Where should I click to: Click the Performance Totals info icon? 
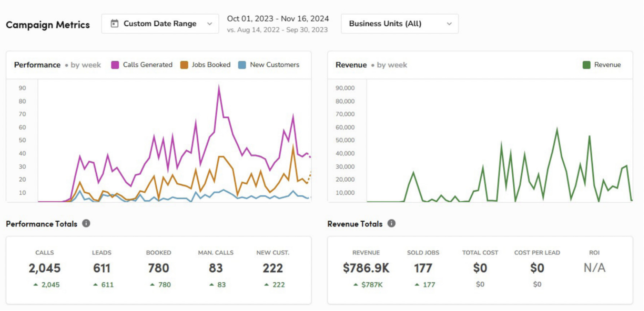coord(86,223)
